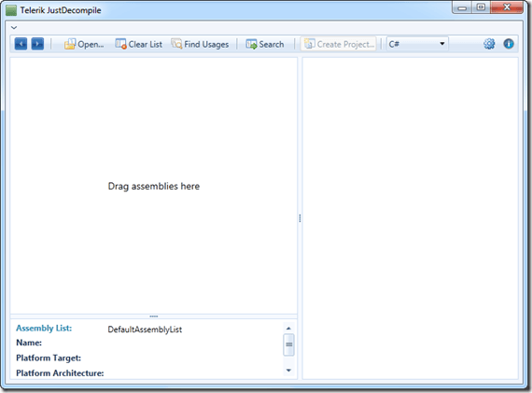Click the details pane scrollbar thumb

pyautogui.click(x=288, y=344)
